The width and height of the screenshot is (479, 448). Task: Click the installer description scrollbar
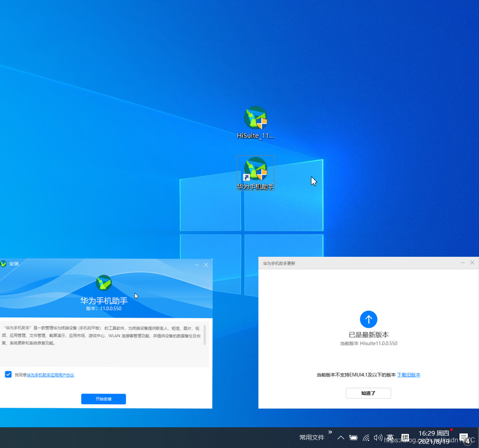point(205,335)
